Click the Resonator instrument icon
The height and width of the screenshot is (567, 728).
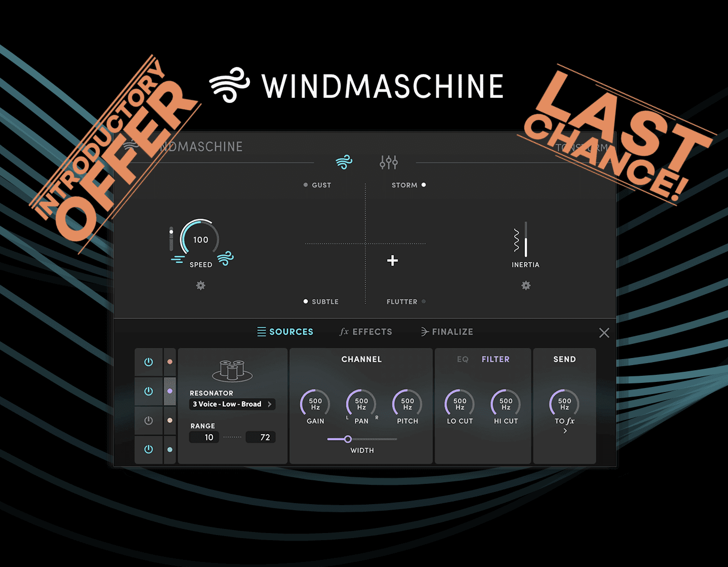tap(232, 371)
